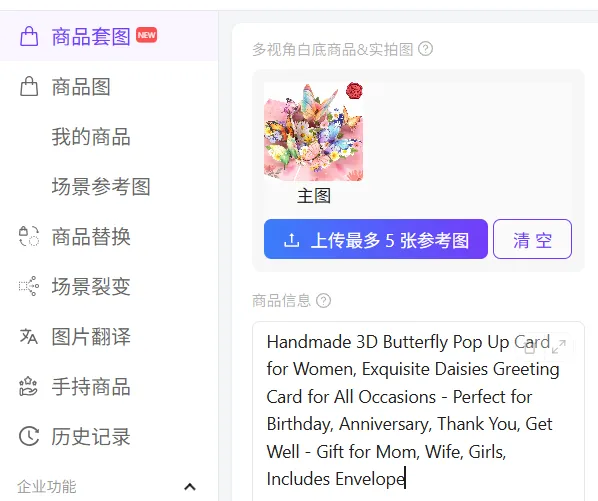Viewport: 598px width, 501px height.
Task: Remove main image with red badge
Action: pos(354,91)
